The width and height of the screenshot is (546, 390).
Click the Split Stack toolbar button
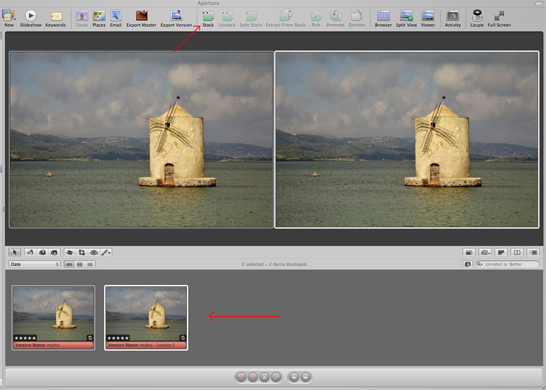pyautogui.click(x=250, y=18)
